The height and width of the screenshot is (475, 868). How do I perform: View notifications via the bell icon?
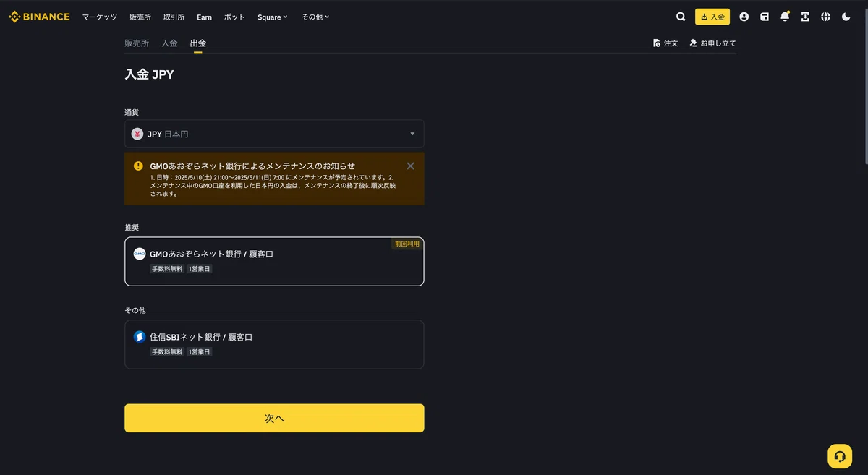tap(785, 17)
